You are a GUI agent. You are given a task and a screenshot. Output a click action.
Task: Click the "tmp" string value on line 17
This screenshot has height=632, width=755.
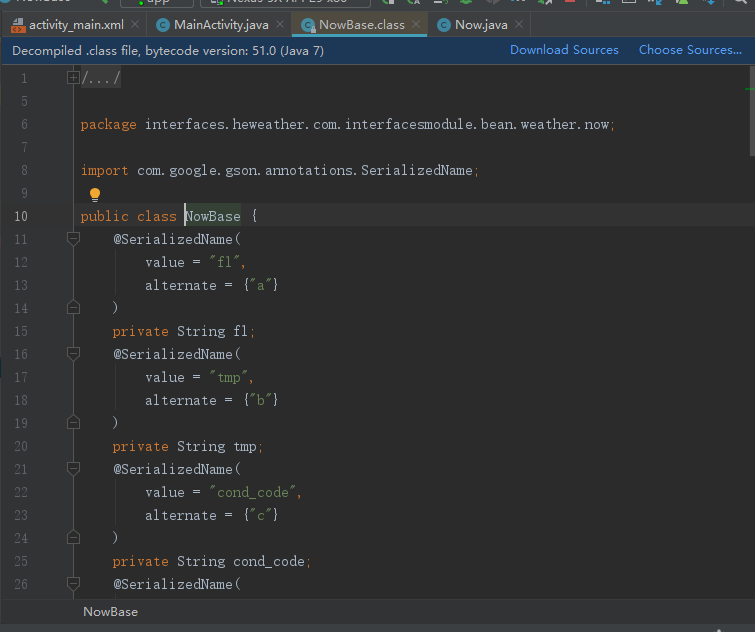tap(229, 377)
